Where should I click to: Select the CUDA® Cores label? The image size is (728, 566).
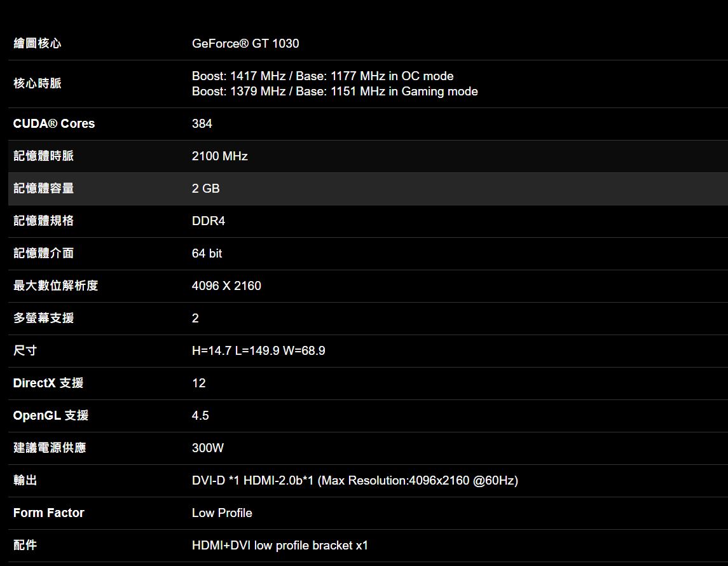pos(54,124)
